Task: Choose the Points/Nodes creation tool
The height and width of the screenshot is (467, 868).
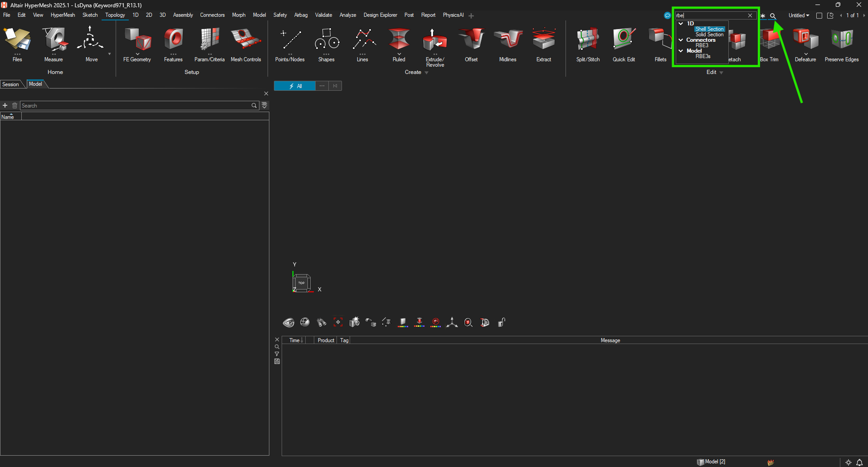Action: pyautogui.click(x=290, y=44)
